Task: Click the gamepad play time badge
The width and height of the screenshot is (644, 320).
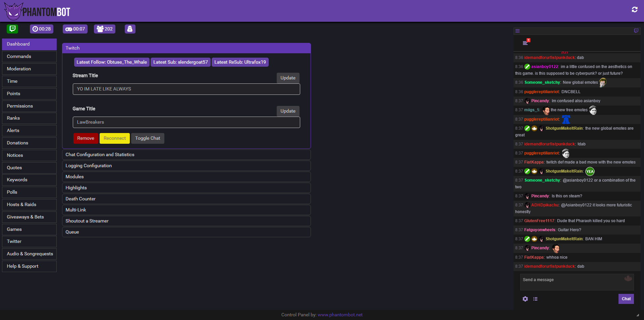Action: tap(75, 29)
